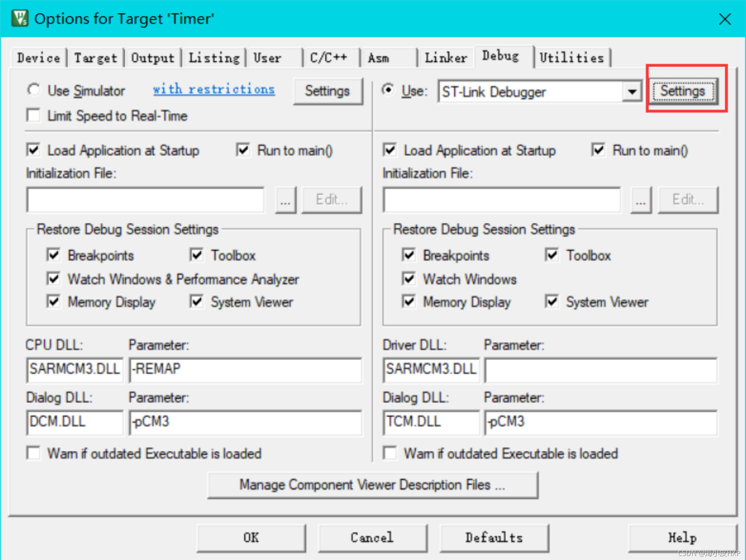Uncheck simulator-side Load Application at Startup

click(34, 150)
